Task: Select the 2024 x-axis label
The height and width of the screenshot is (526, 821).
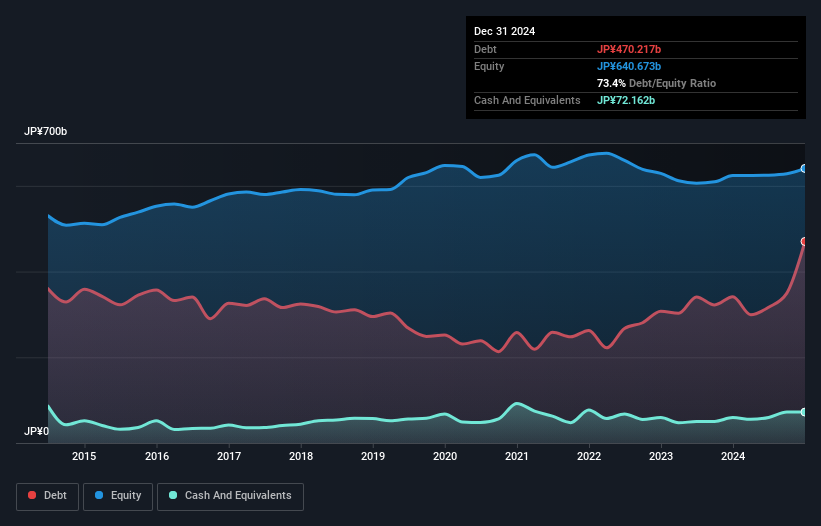Action: (733, 456)
